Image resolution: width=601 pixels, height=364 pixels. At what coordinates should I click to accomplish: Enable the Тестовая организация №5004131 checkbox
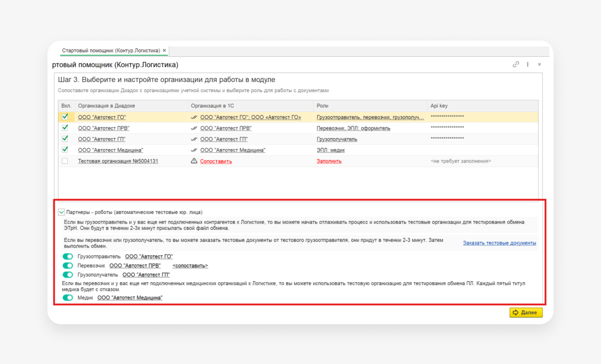65,161
